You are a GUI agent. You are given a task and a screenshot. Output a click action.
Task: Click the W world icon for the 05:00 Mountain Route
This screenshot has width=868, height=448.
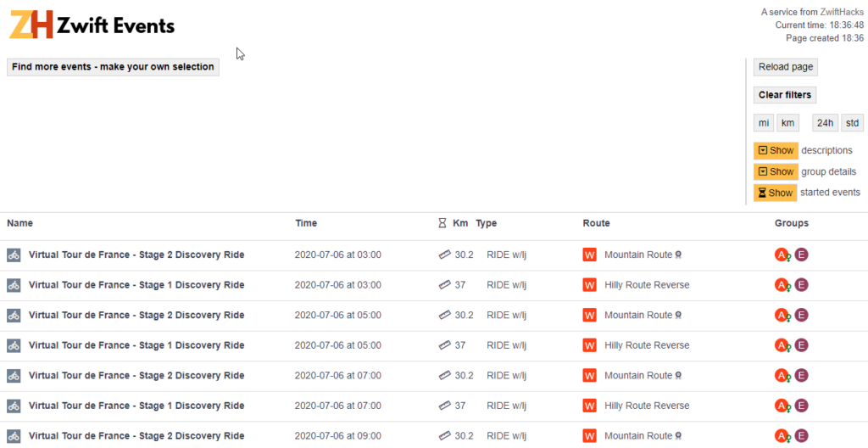tap(590, 315)
